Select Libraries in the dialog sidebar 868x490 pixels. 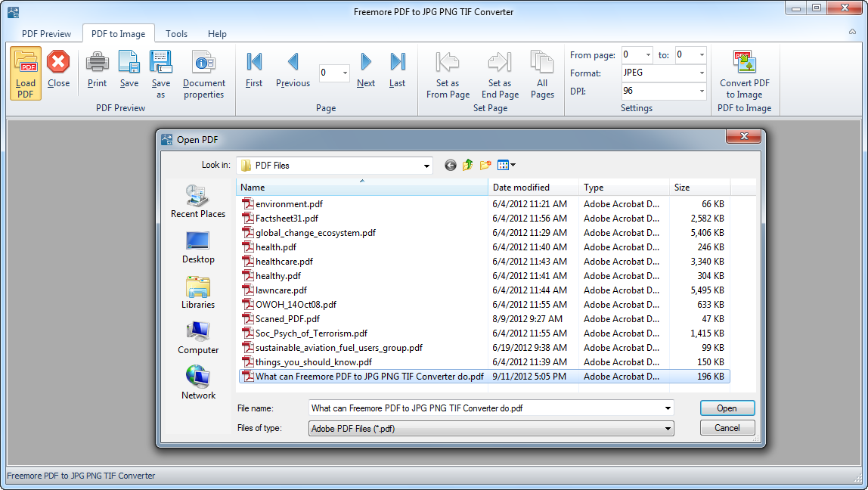point(198,293)
